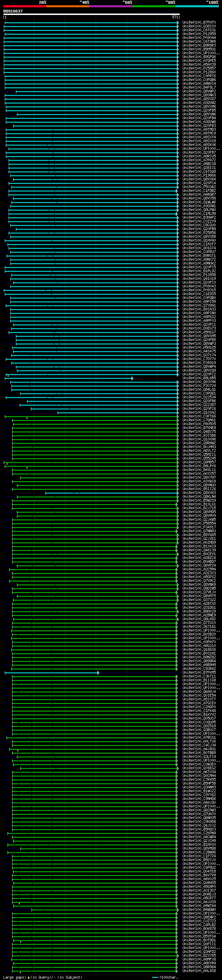The image size is (222, 980).
Task: Select label UniRef100_B7FKM5
Action: [x=199, y=673]
